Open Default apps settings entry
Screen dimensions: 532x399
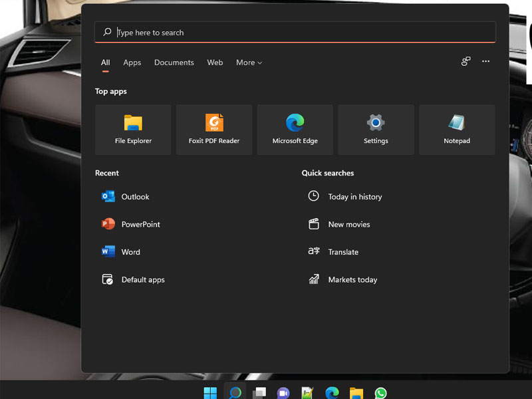point(134,279)
